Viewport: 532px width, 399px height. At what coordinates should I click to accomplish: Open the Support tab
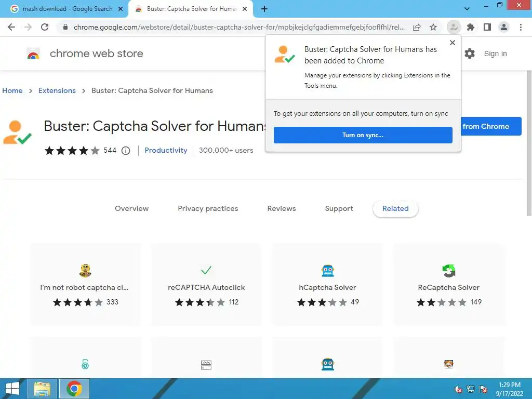[x=339, y=209]
